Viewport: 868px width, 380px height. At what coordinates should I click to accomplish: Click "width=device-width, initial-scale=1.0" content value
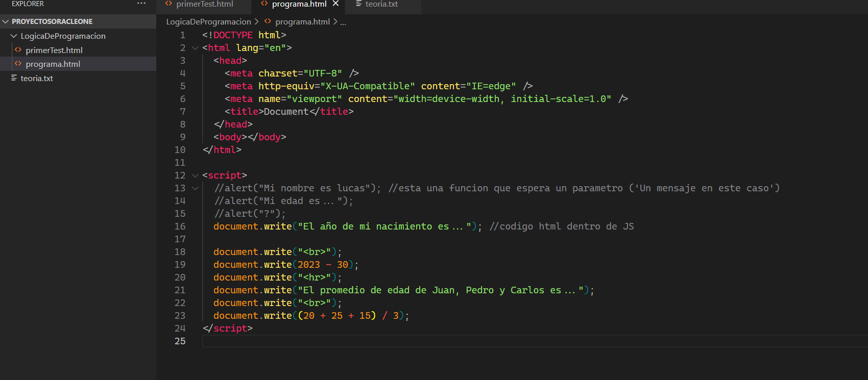tap(502, 99)
